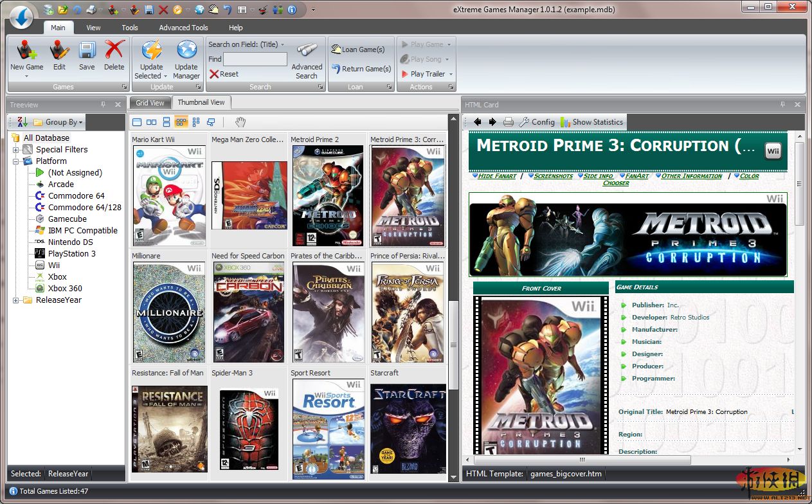Click Return Game(s) button
812x504 pixels.
click(361, 68)
